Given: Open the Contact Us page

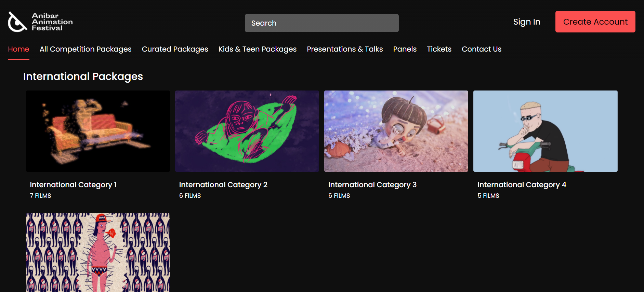Looking at the screenshot, I should (481, 49).
